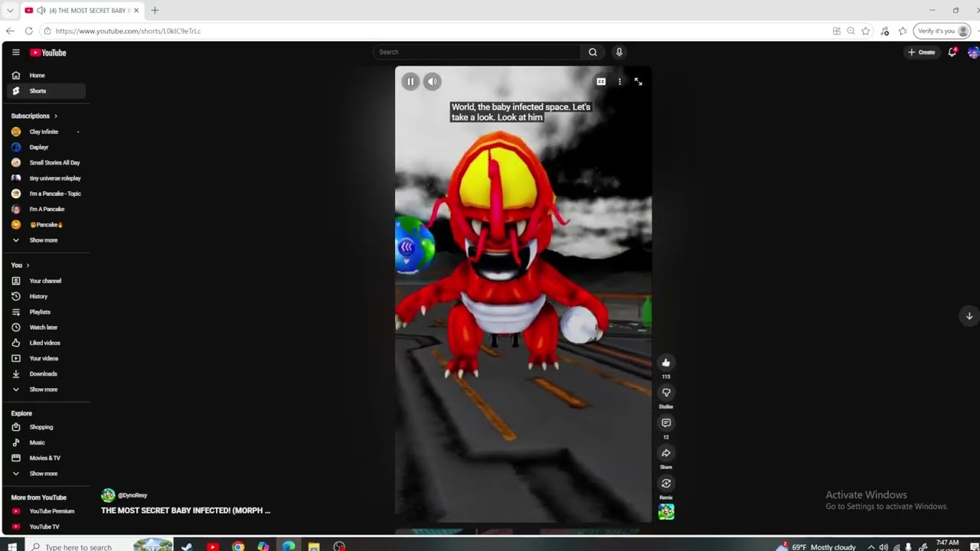Image resolution: width=980 pixels, height=551 pixels.
Task: Open the sound thumbnail below Remix
Action: click(x=666, y=511)
